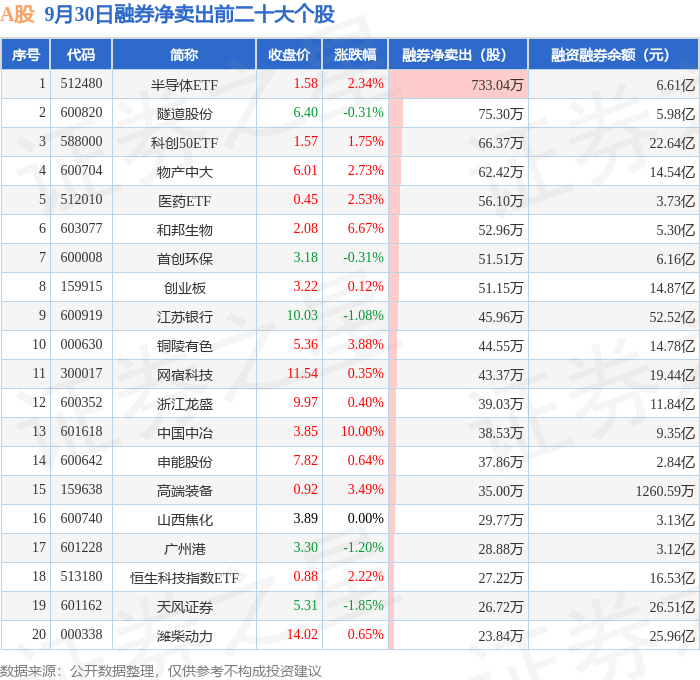Select the 29.77万 net sell value
The width and height of the screenshot is (700, 680).
pyautogui.click(x=500, y=520)
